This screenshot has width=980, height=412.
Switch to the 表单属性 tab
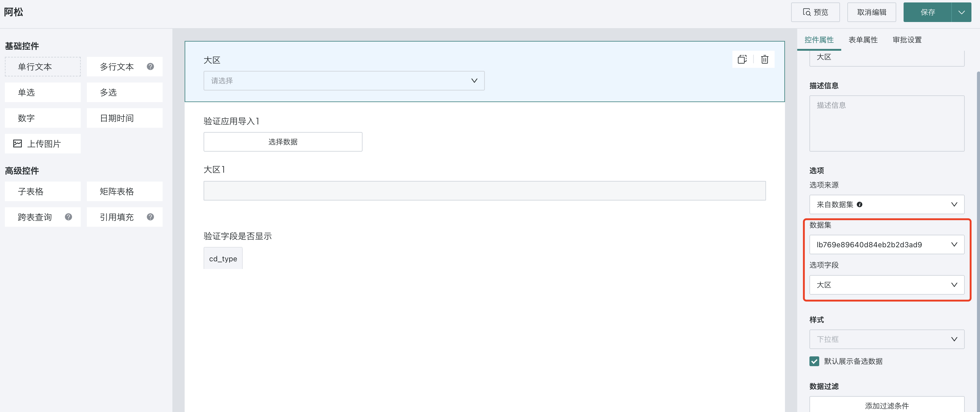[x=863, y=40]
